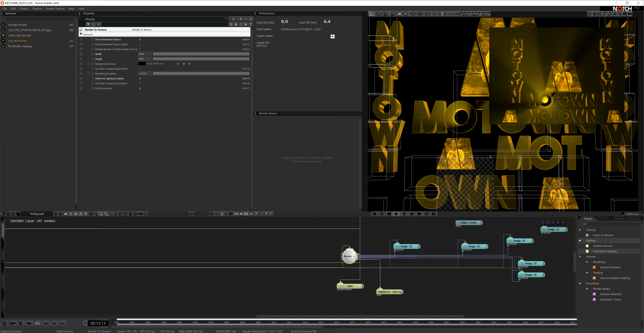Uncheck Early Evaluation checkbox
644x333 pixels.
click(140, 88)
